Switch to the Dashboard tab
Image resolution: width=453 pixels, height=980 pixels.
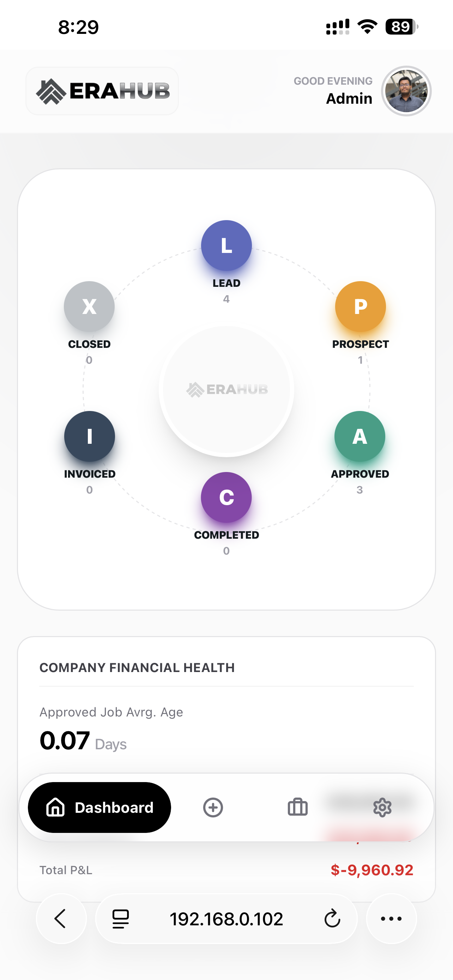[99, 807]
